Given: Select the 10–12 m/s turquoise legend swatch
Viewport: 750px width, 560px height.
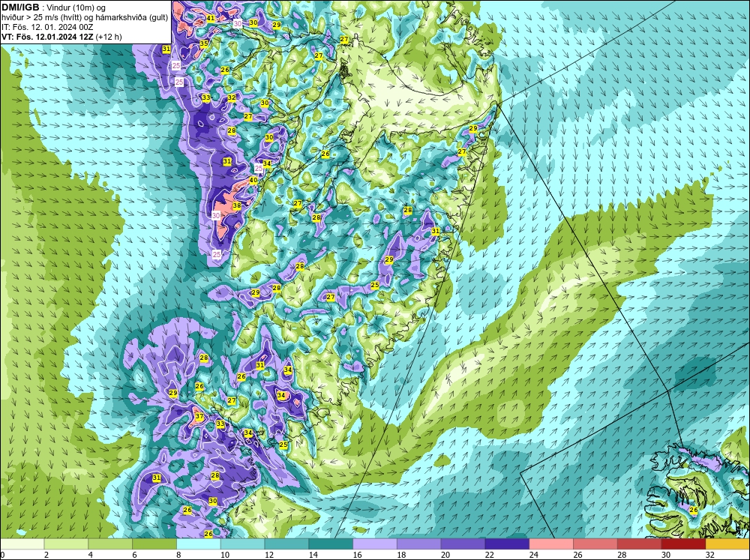Looking at the screenshot, I should (x=242, y=544).
